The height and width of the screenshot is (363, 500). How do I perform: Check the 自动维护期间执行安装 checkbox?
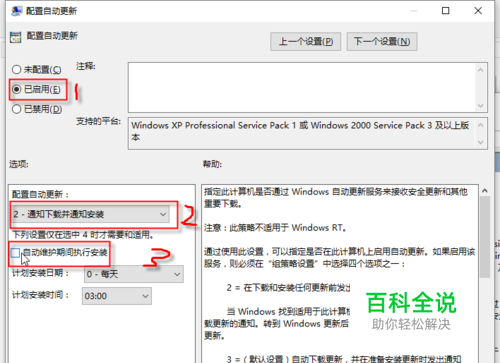click(15, 253)
